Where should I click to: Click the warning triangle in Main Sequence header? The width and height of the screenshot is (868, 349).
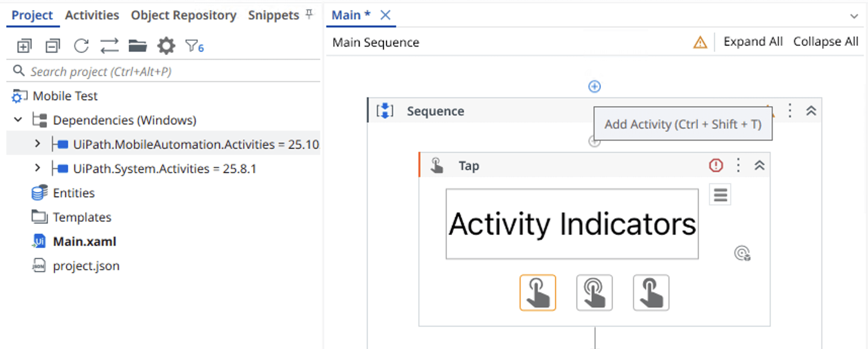point(699,42)
